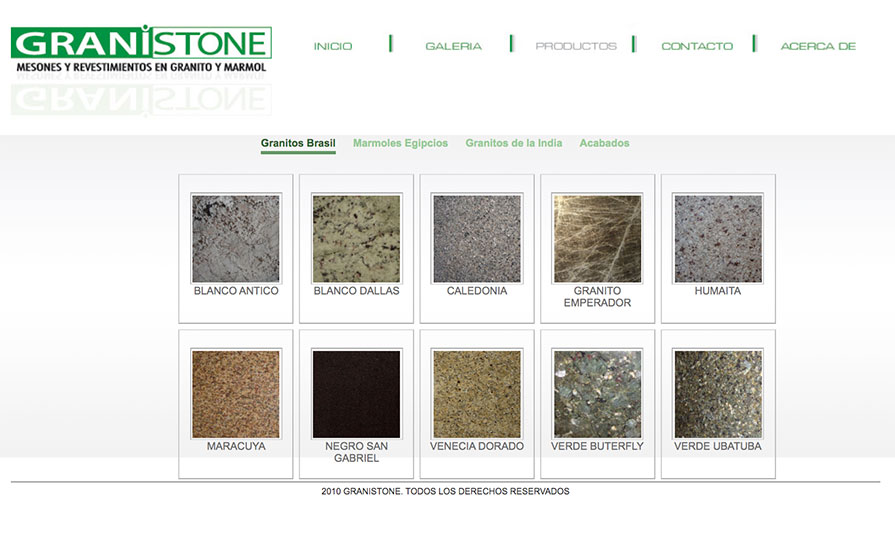Open the Verde Ubatuba text label

[718, 446]
